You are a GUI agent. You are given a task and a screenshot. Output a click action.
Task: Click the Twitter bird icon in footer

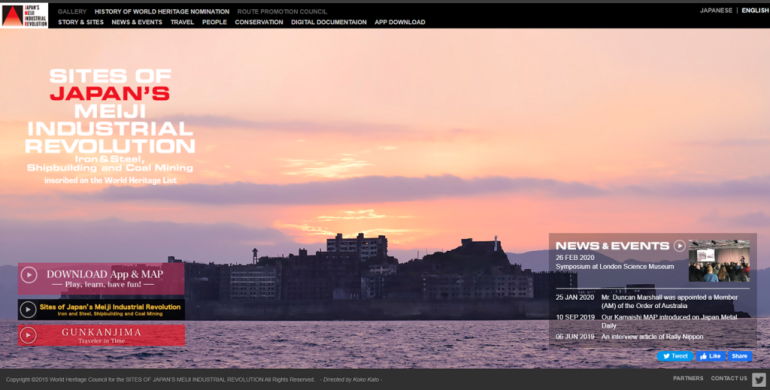point(758,379)
